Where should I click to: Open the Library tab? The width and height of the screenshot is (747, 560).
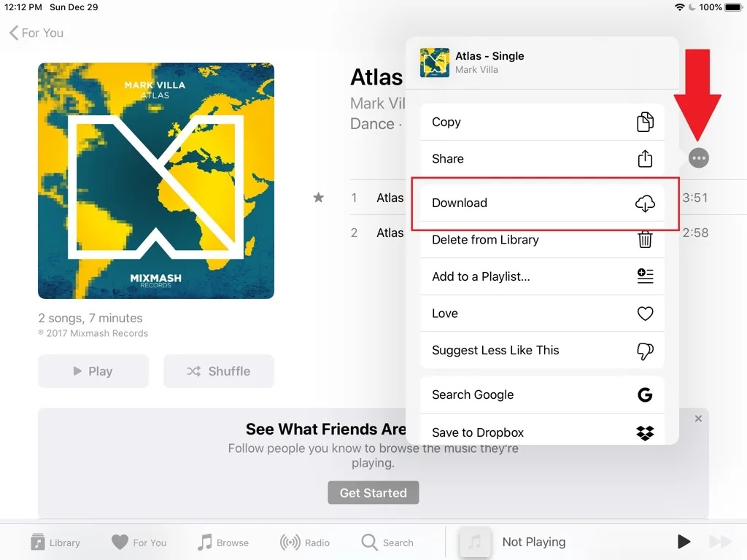pos(55,542)
